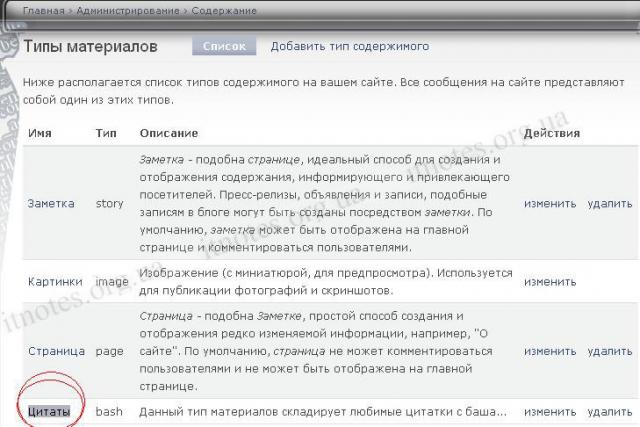Select the Тип column header

click(x=106, y=133)
